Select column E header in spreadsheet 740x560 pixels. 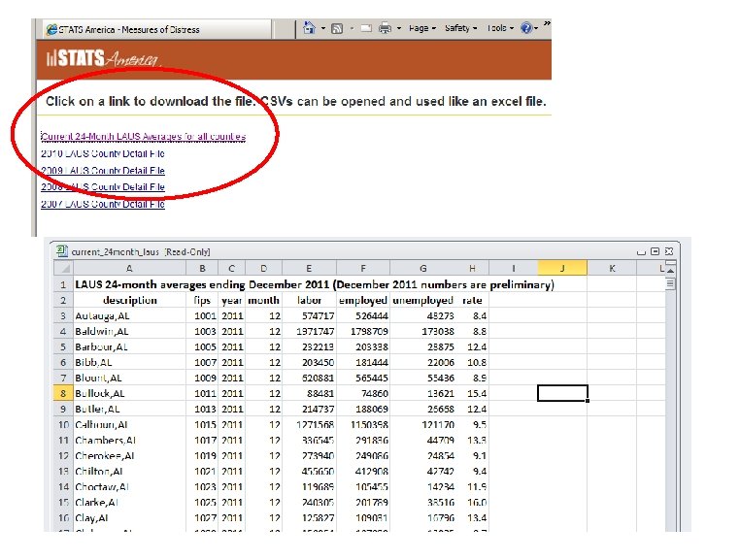309,268
